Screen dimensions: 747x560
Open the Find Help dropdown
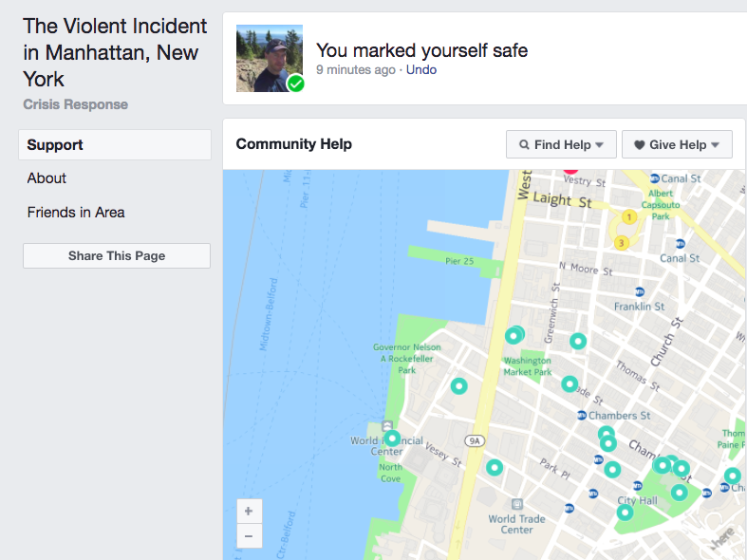click(x=561, y=144)
